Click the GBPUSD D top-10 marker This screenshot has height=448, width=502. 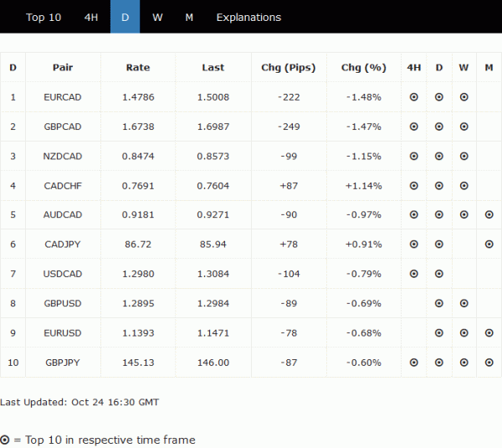(x=439, y=303)
